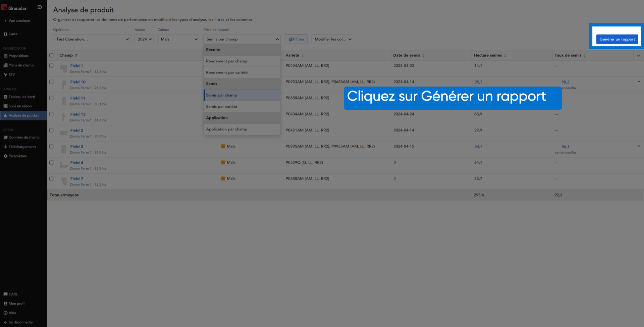Click the date link 2 in Field 4 row

tap(395, 163)
